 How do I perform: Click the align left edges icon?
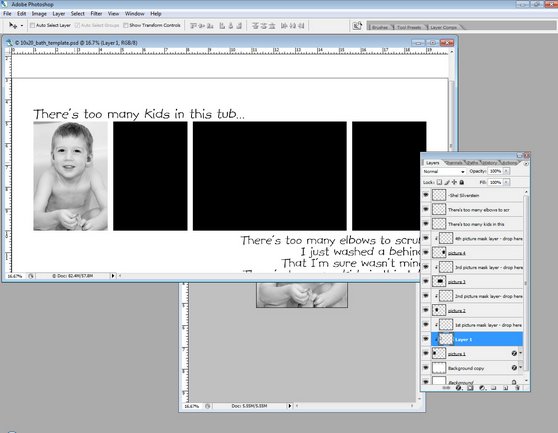[222, 26]
